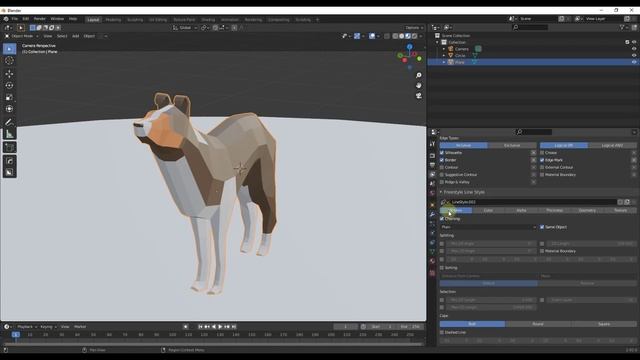Open the Global transform orientation dropdown

185,28
